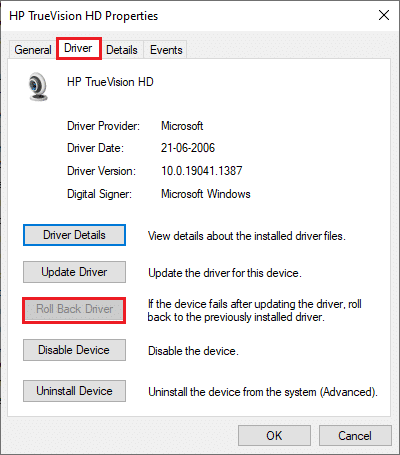Click the driver date 21-06-2006
The width and height of the screenshot is (400, 455).
click(188, 148)
